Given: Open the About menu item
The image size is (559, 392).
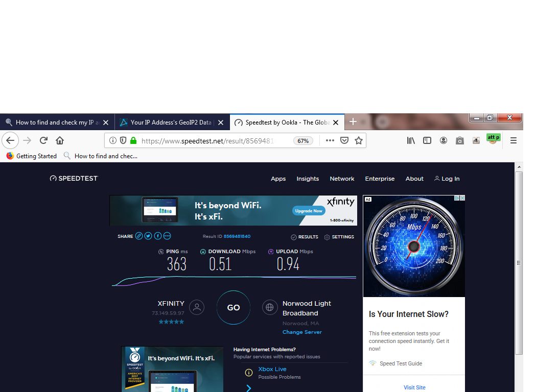Looking at the screenshot, I should pos(414,179).
